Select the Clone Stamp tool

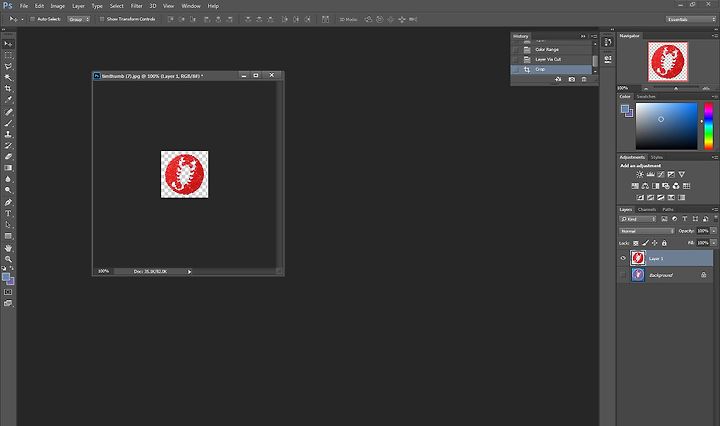[8, 134]
